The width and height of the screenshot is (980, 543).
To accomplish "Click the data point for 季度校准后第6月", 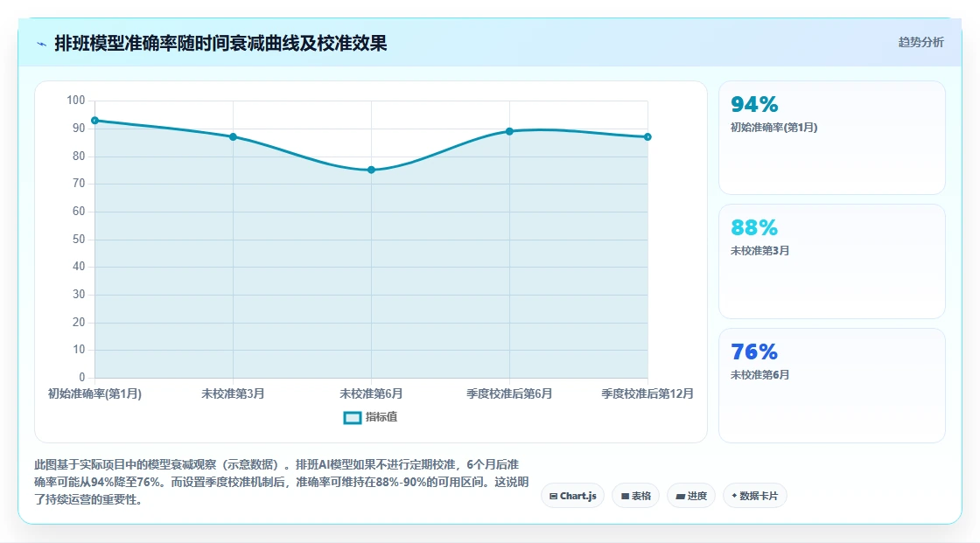I will pyautogui.click(x=509, y=131).
